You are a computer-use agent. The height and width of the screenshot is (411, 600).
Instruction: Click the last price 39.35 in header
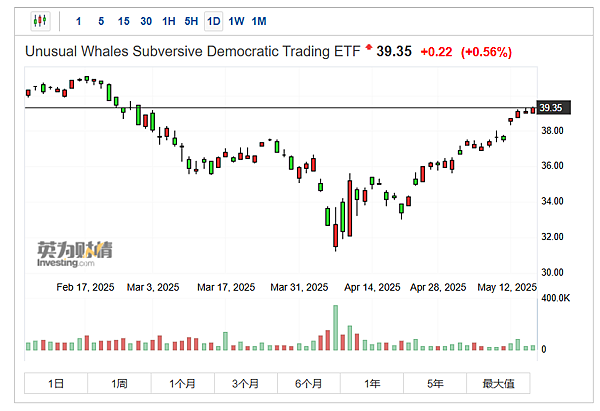[x=394, y=51]
